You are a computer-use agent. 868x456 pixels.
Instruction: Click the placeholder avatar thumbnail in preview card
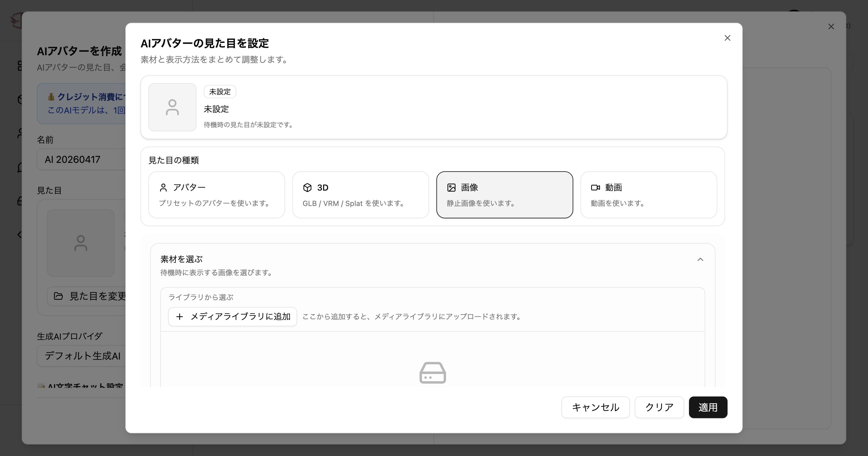tap(172, 107)
